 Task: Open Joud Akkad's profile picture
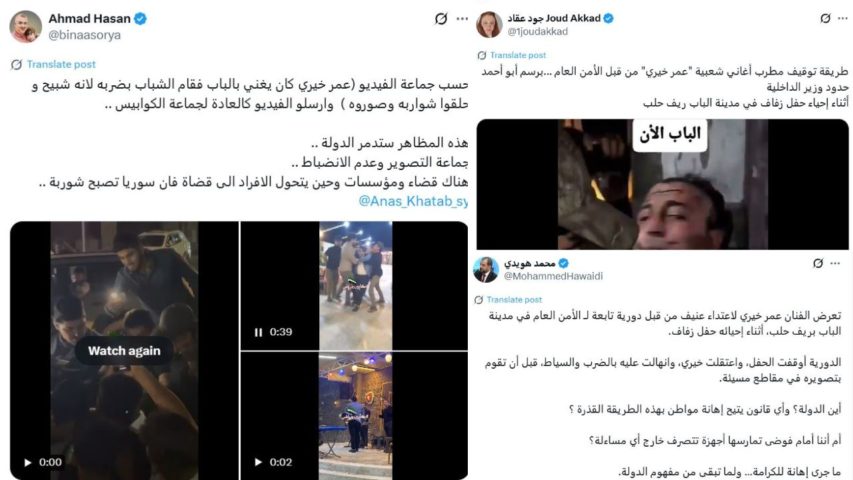click(x=489, y=24)
